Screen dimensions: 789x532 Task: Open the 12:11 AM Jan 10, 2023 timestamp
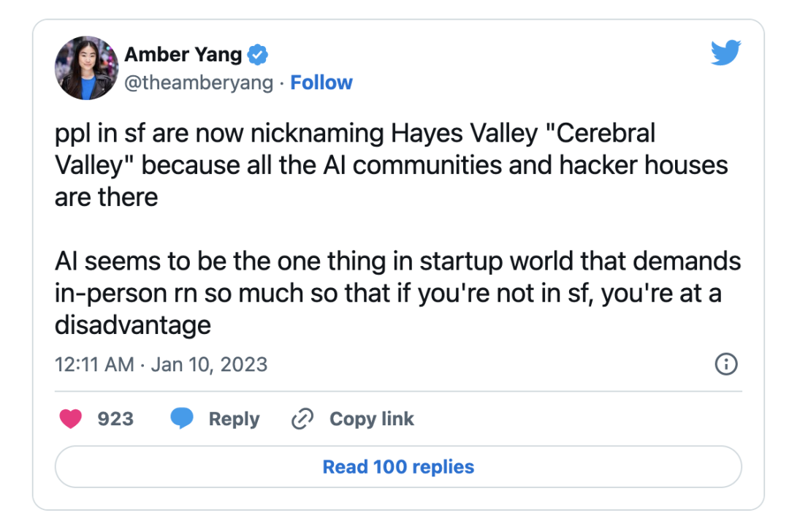pyautogui.click(x=161, y=364)
